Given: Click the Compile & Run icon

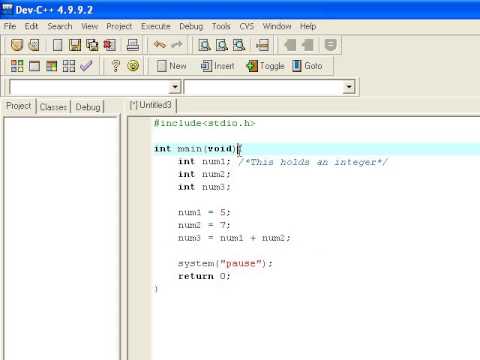Looking at the screenshot, I should point(52,66).
